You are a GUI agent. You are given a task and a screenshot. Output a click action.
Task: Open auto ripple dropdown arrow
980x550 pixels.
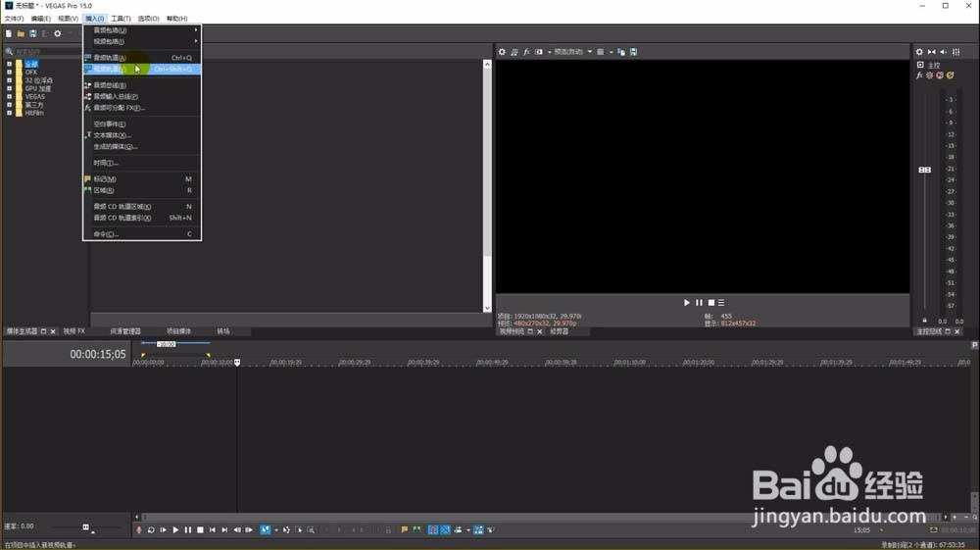click(468, 530)
